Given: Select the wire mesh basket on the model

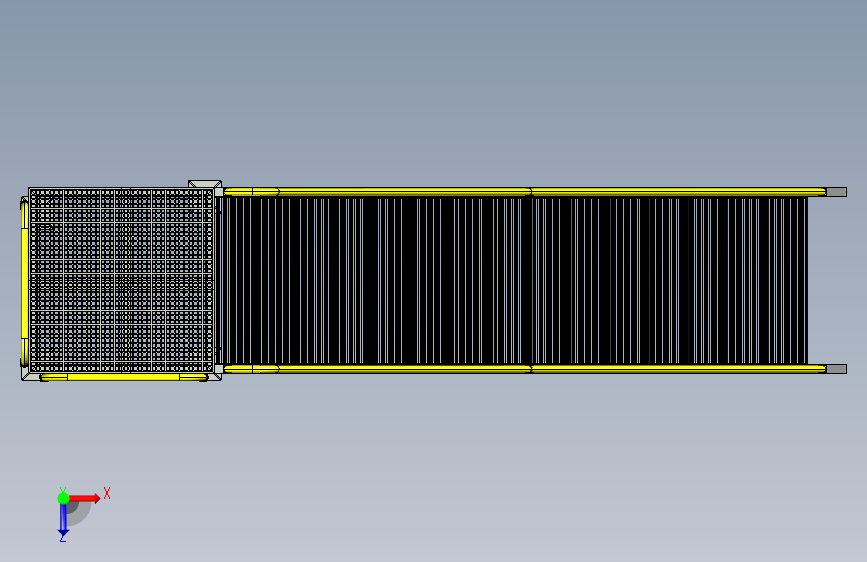Looking at the screenshot, I should click(x=121, y=280).
